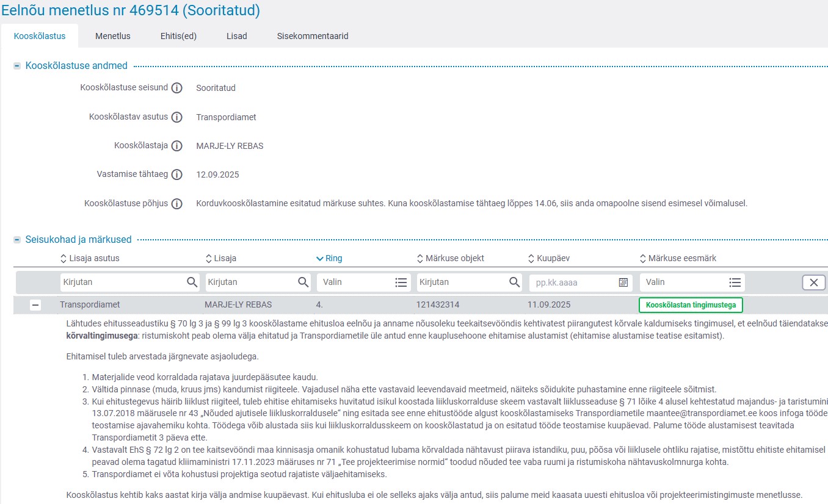Collapse the Transpordiamet remark row
Screen dimensions: 828x504
(x=35, y=305)
